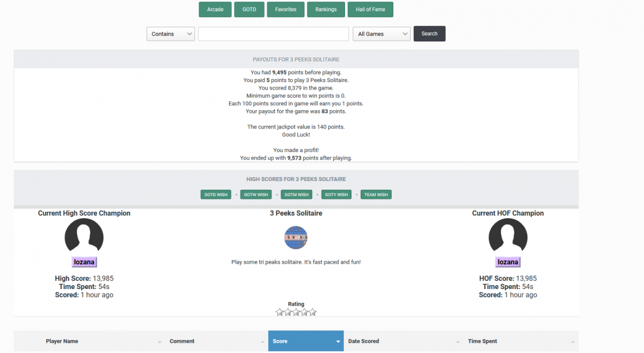644x353 pixels.
Task: Click the HOF Champion avatar icon
Action: coord(508,236)
